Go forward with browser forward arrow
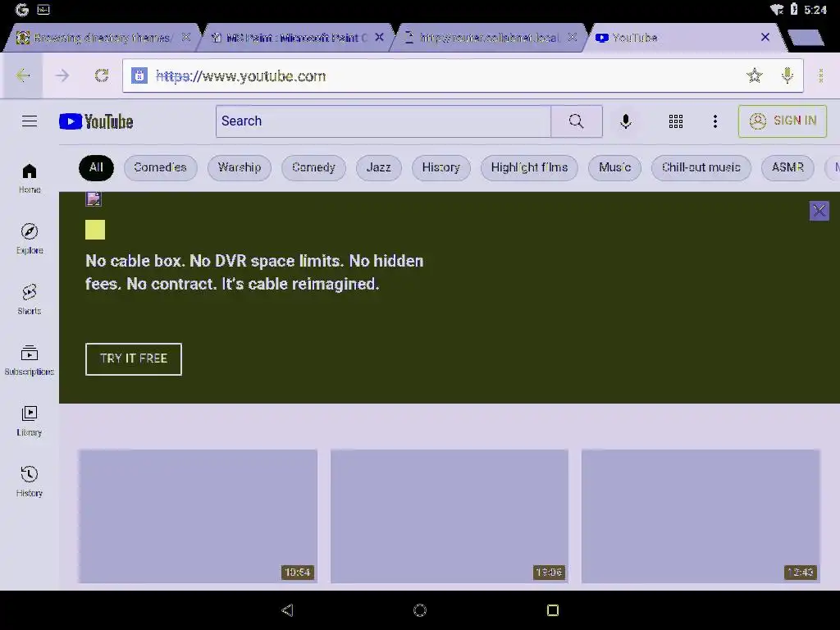The image size is (840, 630). tap(62, 75)
